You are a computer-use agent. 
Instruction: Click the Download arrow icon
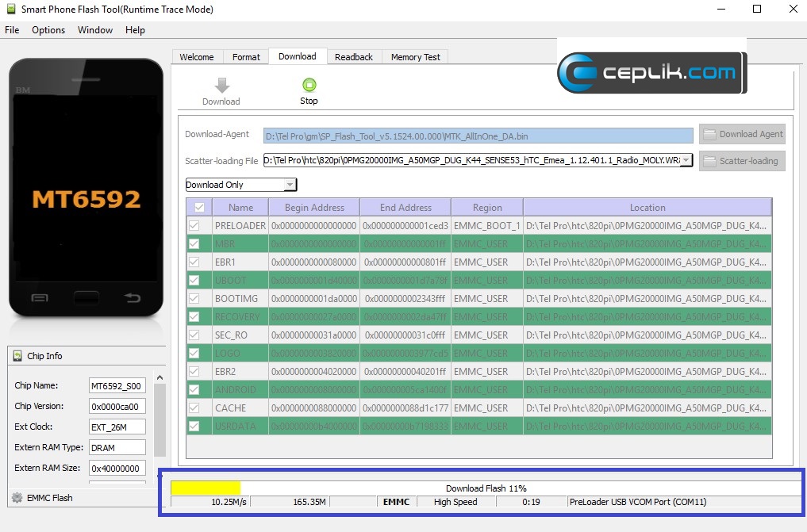pos(222,86)
